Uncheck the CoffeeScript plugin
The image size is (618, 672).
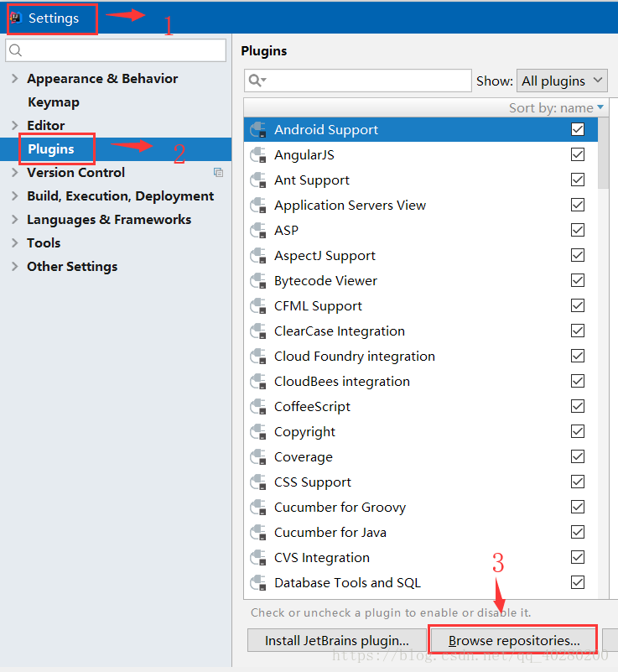(x=577, y=406)
